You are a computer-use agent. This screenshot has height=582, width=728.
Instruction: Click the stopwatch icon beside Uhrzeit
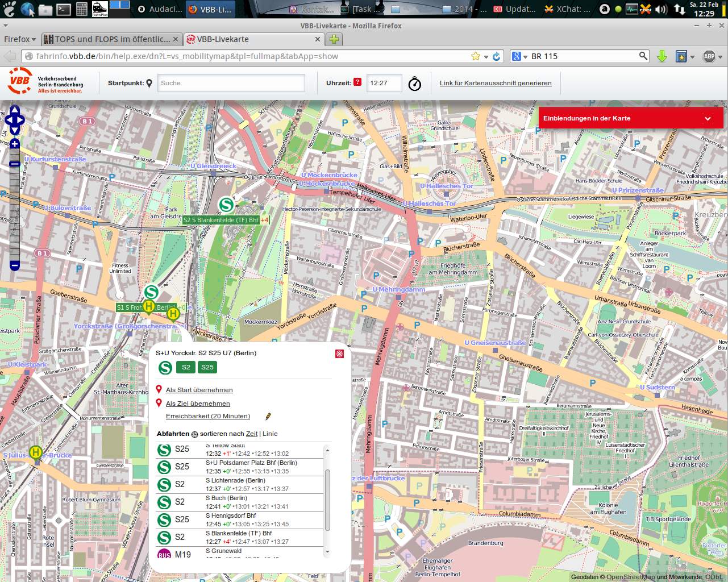(x=415, y=84)
